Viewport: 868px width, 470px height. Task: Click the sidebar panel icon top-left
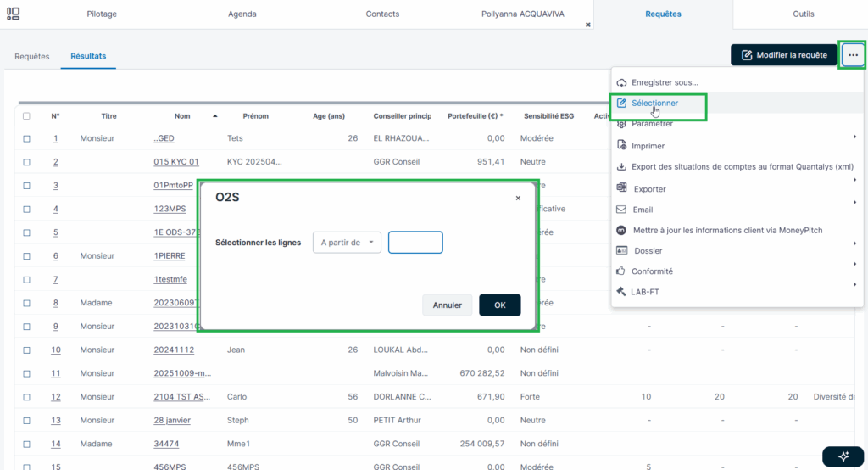(14, 14)
